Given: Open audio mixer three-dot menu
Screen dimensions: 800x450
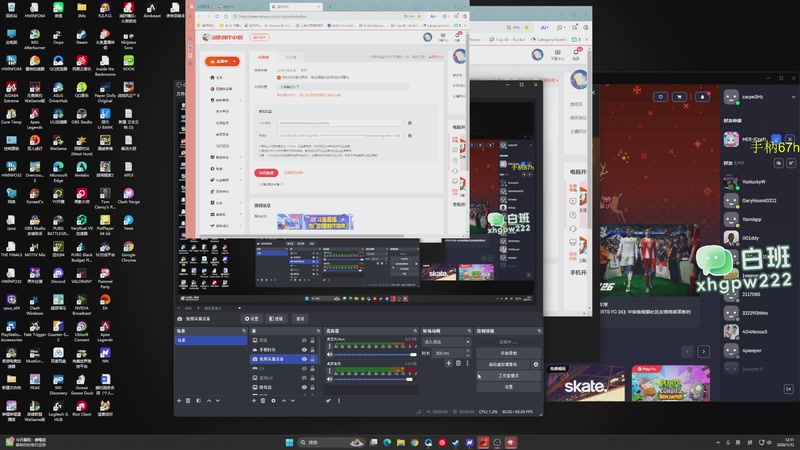Looking at the screenshot, I should (x=339, y=401).
